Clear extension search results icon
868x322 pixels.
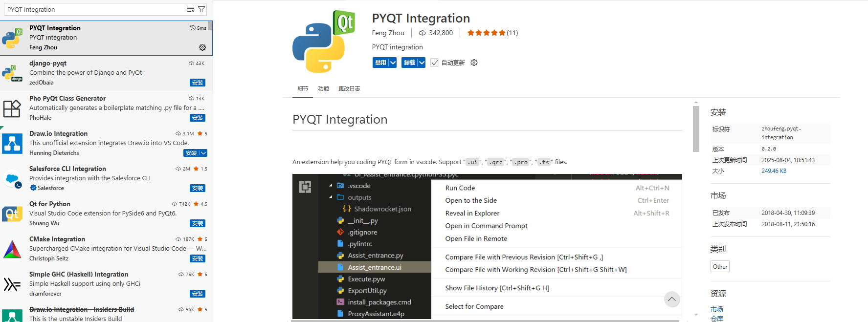click(191, 9)
